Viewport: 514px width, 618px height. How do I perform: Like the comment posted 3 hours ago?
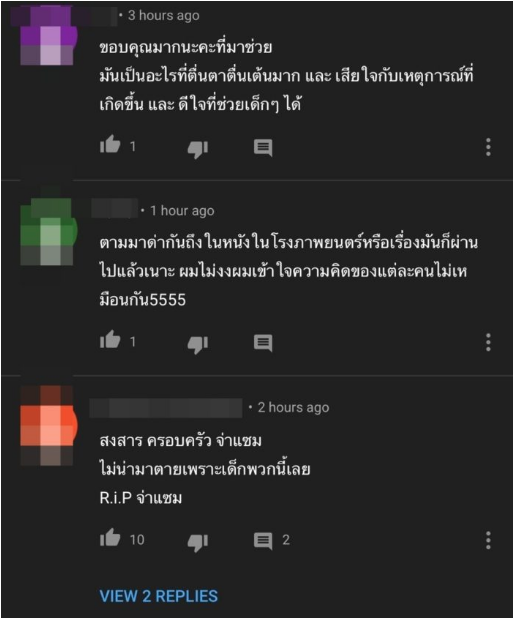[x=110, y=145]
